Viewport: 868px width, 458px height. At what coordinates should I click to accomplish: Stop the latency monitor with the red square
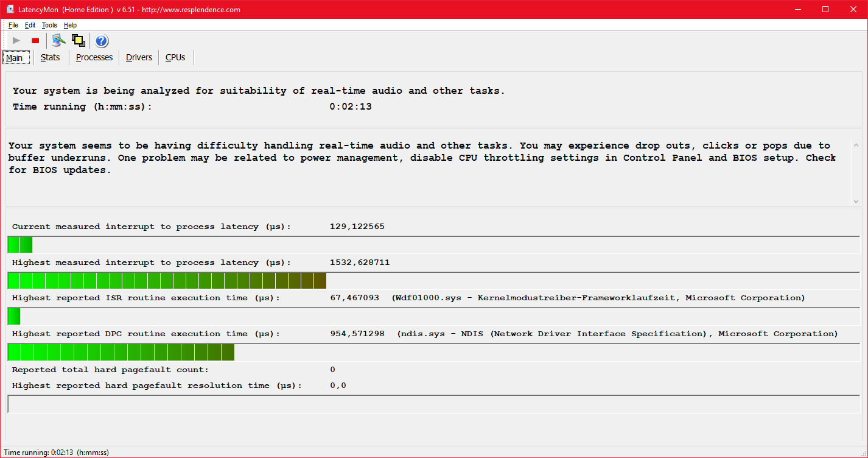coord(35,41)
